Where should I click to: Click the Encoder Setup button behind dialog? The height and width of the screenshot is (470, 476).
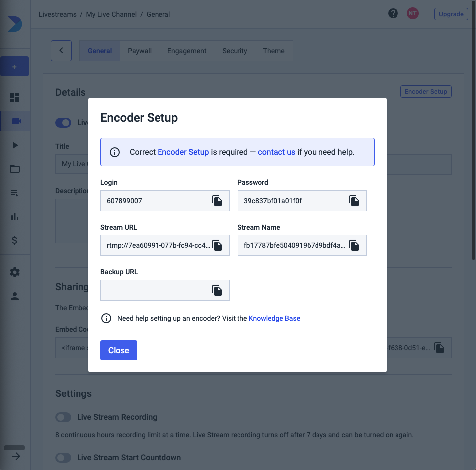tap(426, 92)
